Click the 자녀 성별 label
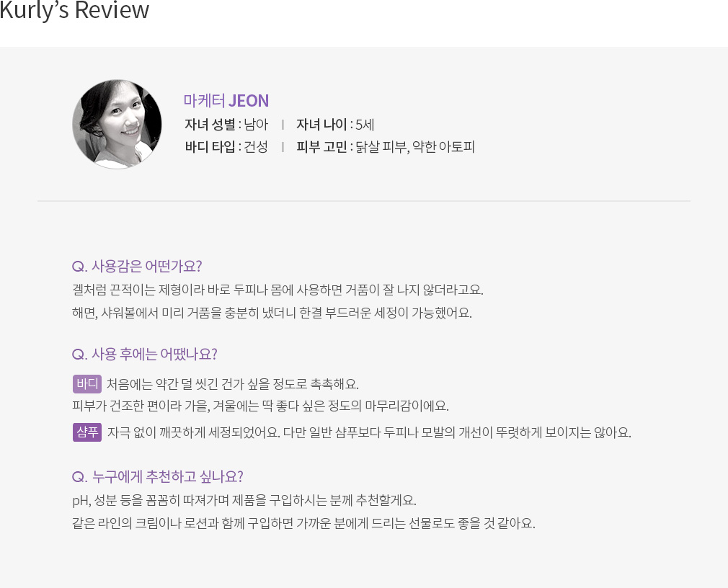Screen dimensions: 728x588 pos(210,125)
